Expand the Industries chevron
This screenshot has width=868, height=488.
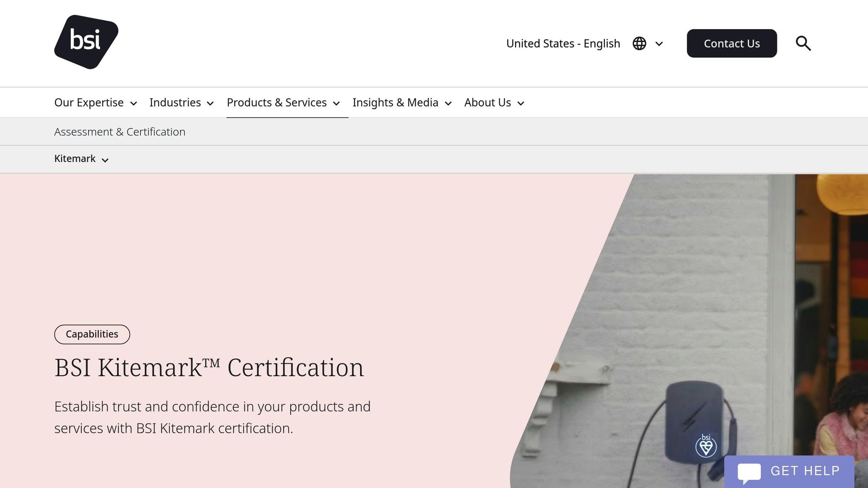(x=210, y=103)
